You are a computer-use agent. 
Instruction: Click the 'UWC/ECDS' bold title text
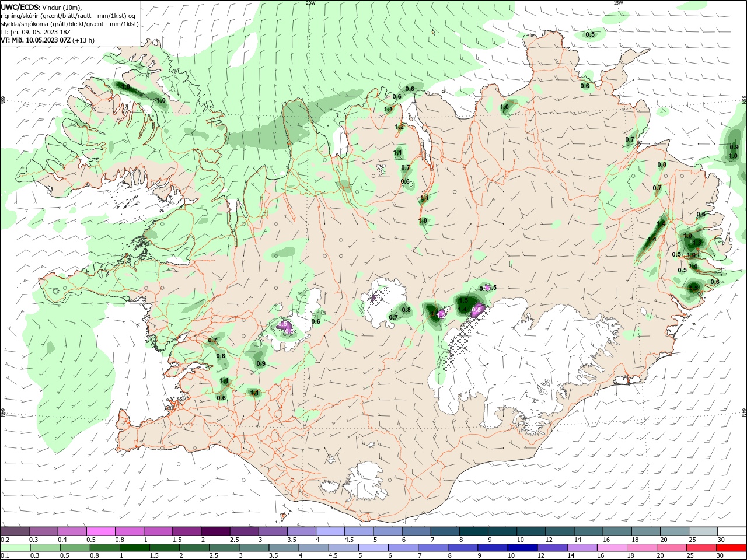pyautogui.click(x=19, y=7)
